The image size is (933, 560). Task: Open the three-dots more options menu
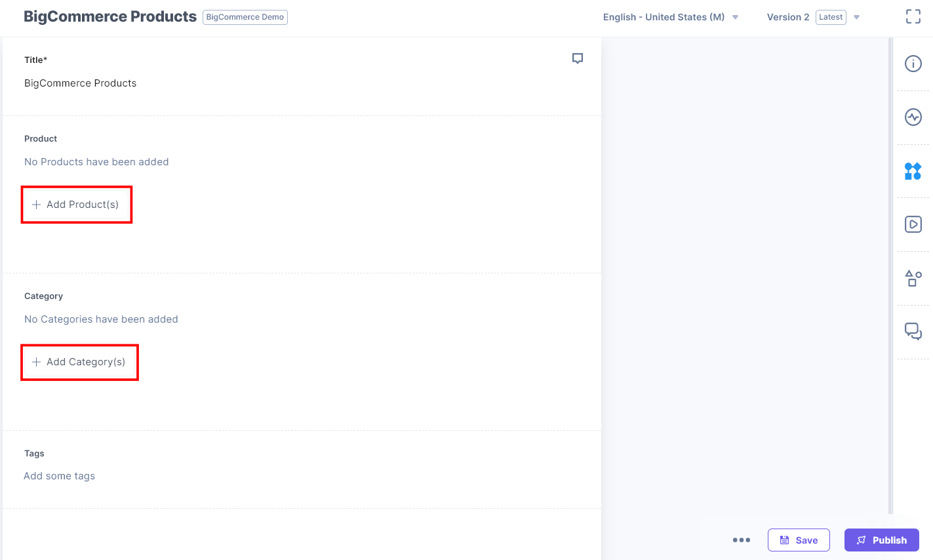742,540
